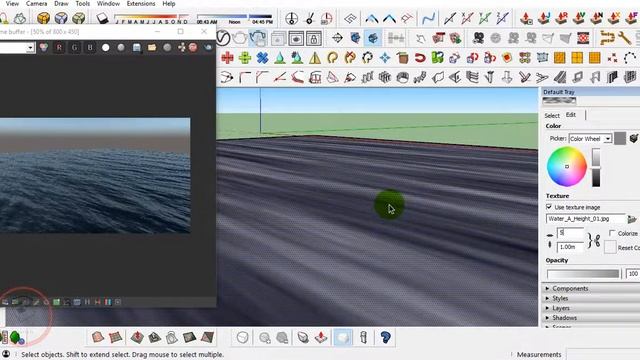
Task: Open the Color Wheel picker dropdown
Action: tap(607, 139)
